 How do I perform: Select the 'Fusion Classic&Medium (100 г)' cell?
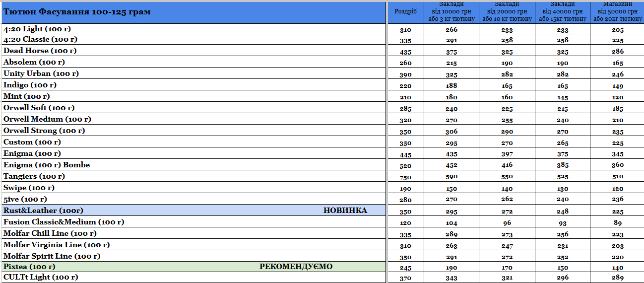(193, 222)
